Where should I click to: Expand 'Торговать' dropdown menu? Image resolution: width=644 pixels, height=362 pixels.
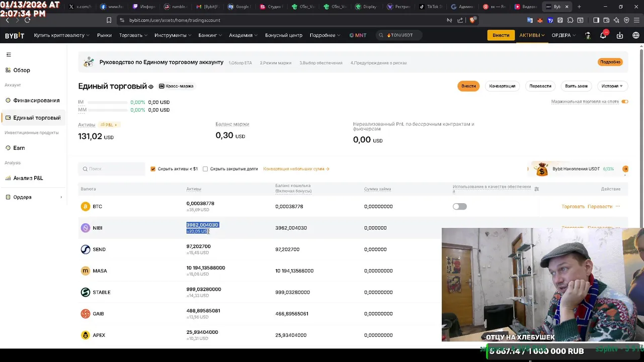click(133, 35)
